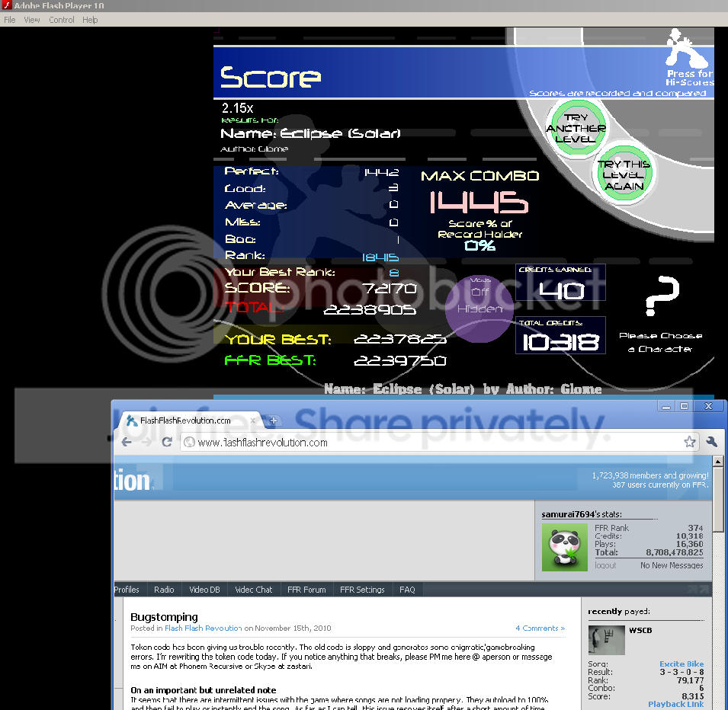Click the Try Another Level button

576,129
